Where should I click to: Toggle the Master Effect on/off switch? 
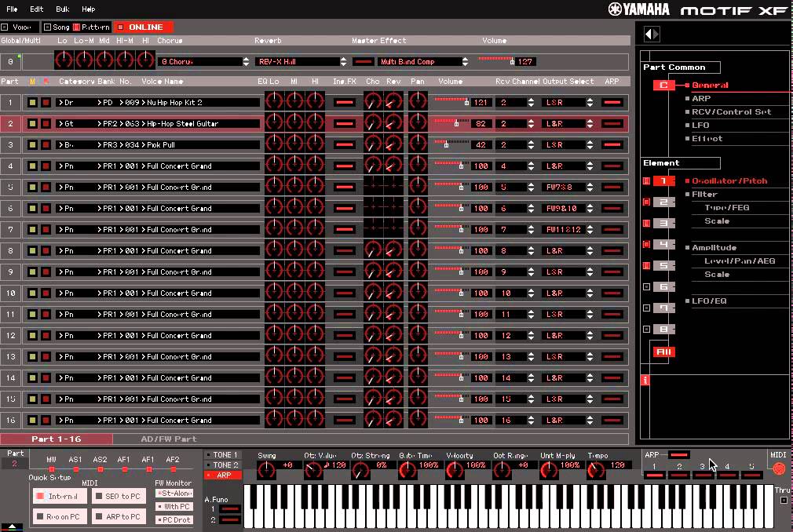[363, 61]
